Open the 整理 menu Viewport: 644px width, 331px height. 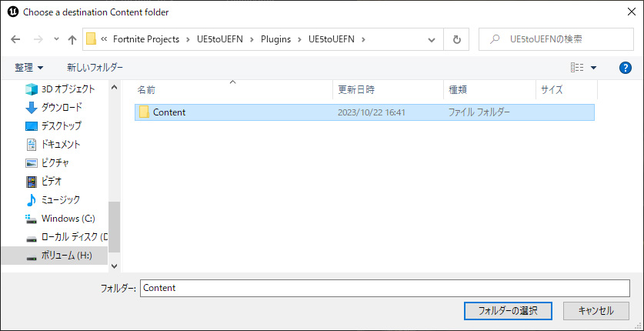[x=28, y=67]
